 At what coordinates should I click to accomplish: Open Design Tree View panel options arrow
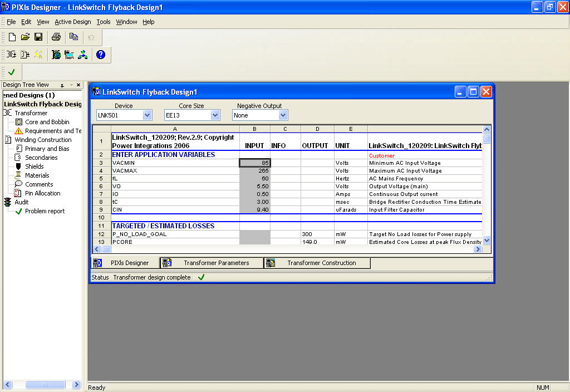pos(71,85)
